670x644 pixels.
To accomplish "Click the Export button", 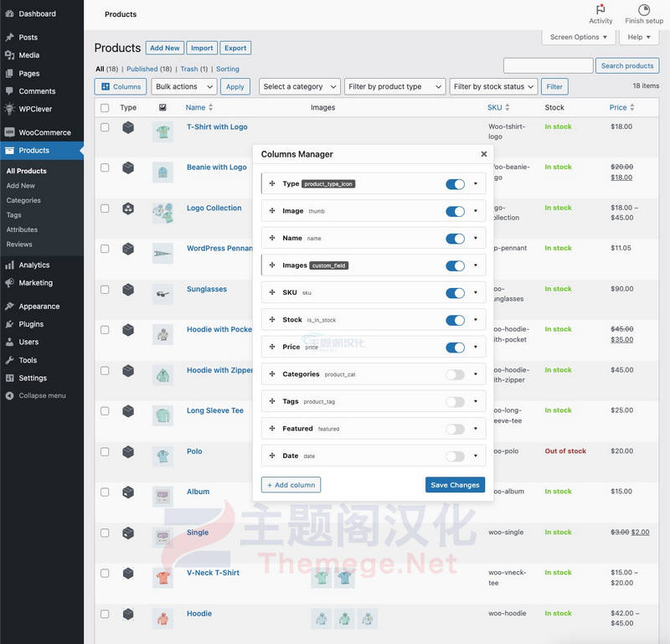I will [x=235, y=48].
